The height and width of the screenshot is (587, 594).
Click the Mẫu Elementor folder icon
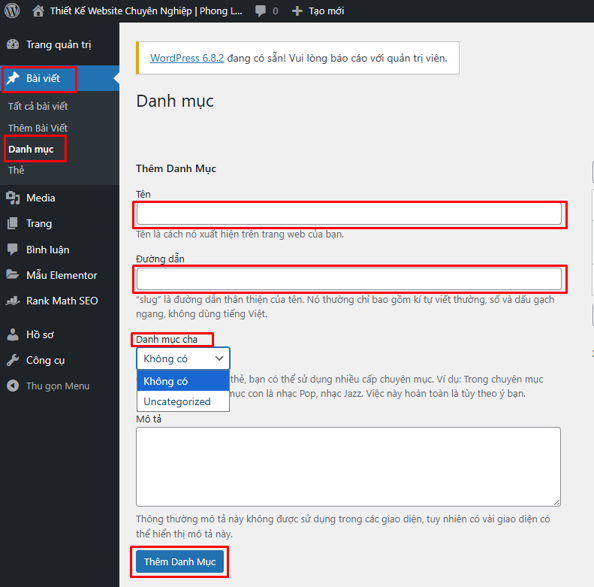click(13, 275)
